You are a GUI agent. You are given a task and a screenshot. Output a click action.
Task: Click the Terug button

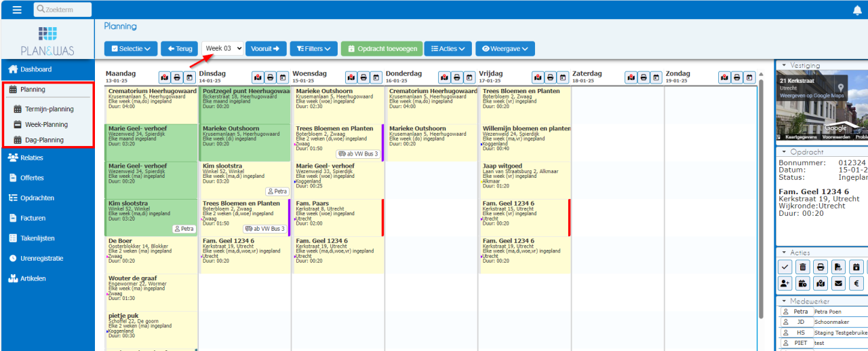tap(179, 49)
